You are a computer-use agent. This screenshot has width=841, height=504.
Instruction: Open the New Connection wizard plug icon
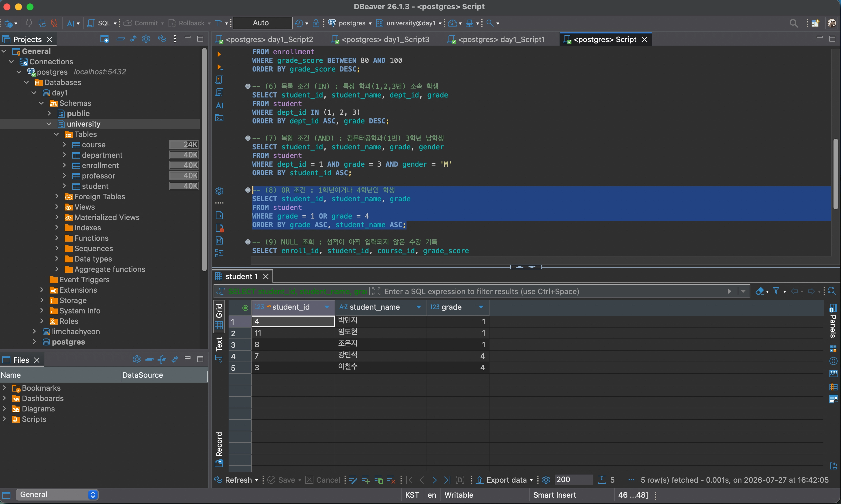[x=8, y=23]
